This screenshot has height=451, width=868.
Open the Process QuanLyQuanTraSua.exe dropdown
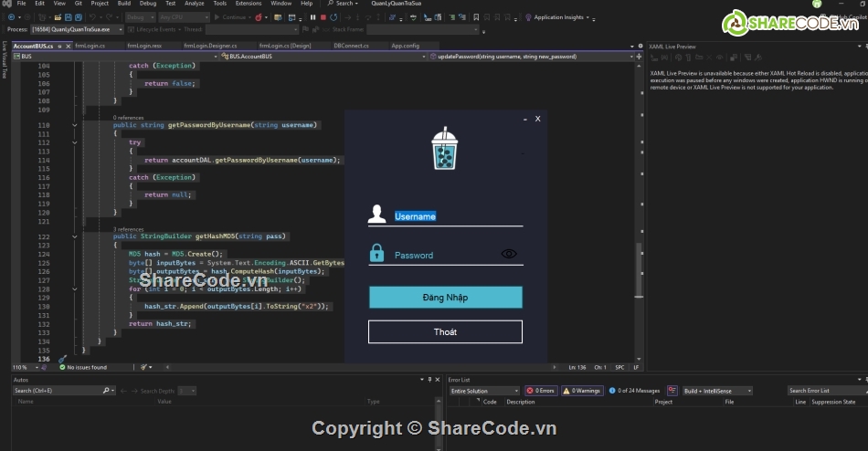click(80, 29)
